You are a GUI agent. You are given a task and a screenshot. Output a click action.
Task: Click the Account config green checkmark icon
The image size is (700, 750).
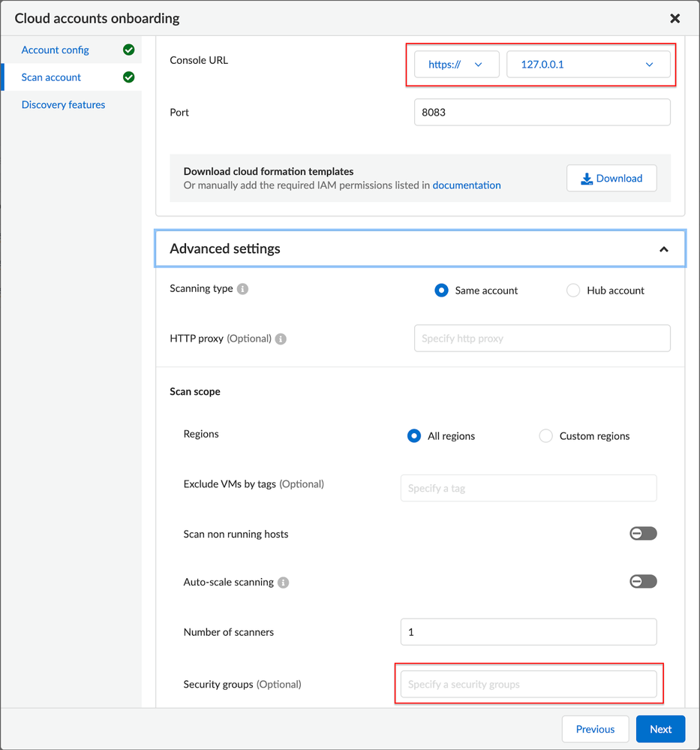click(x=128, y=50)
